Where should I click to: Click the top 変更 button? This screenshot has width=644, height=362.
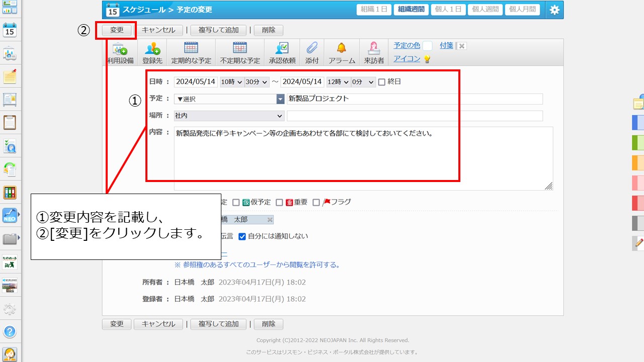tap(117, 30)
